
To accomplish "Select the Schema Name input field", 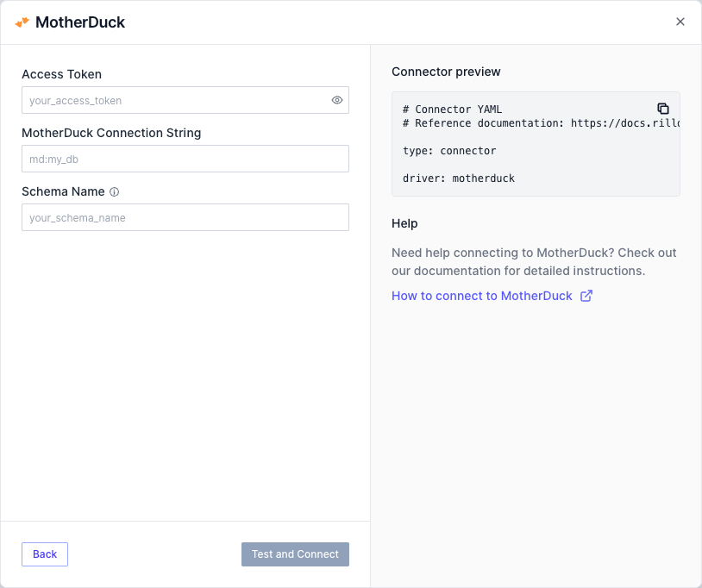I will coord(185,217).
